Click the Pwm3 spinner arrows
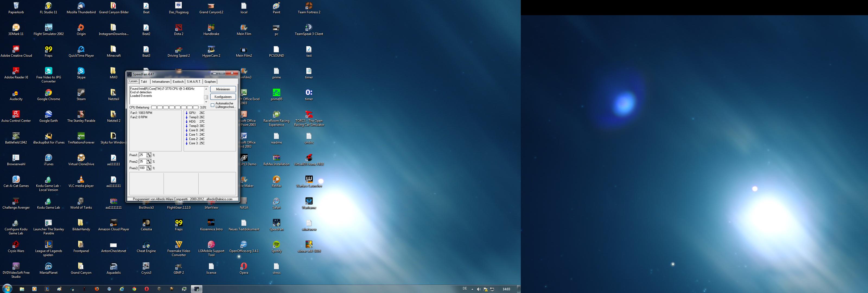The height and width of the screenshot is (293, 868). 149,168
